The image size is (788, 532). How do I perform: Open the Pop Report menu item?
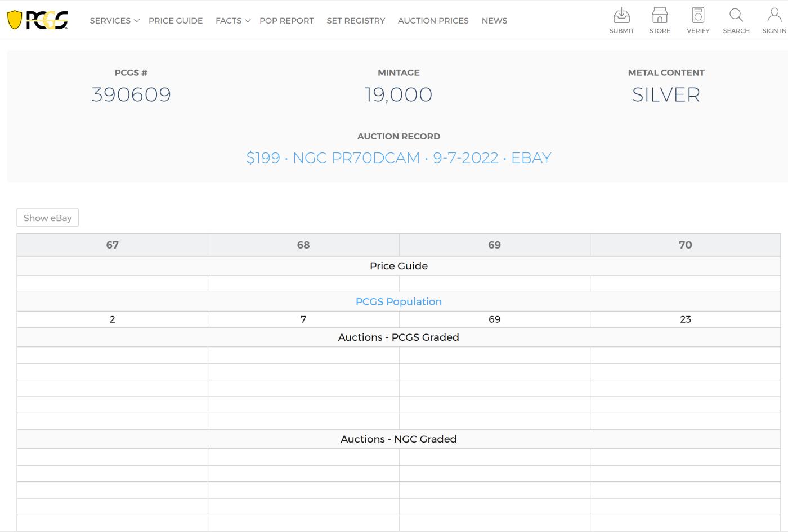(x=286, y=21)
